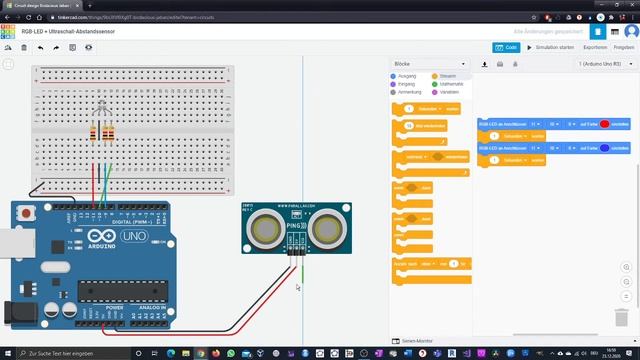
Task: Edit the project title RGB-LED + Ultraschall-Abstandssensor
Action: tap(68, 31)
